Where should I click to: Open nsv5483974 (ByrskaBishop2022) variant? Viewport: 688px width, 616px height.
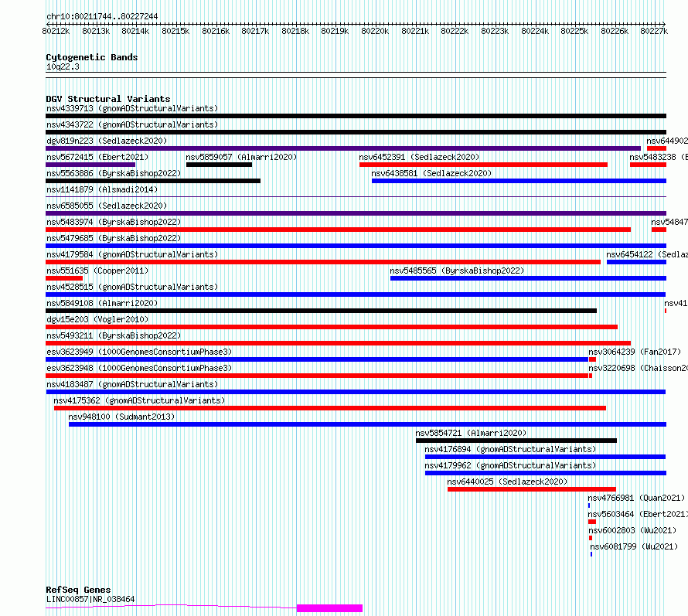(114, 222)
